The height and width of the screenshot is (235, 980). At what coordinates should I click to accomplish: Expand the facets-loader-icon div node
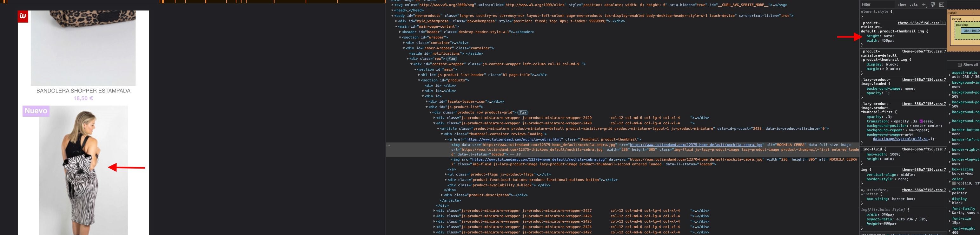pos(427,102)
